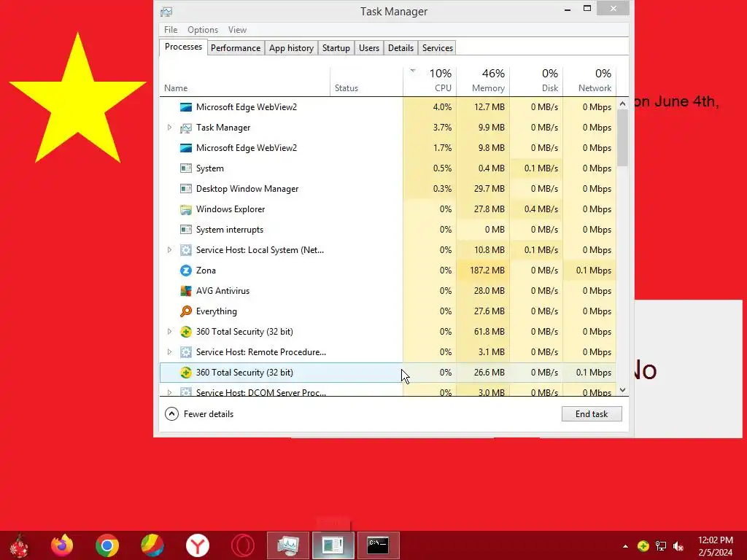Viewport: 747px width, 560px height.
Task: Click the Zona process icon
Action: tap(186, 271)
